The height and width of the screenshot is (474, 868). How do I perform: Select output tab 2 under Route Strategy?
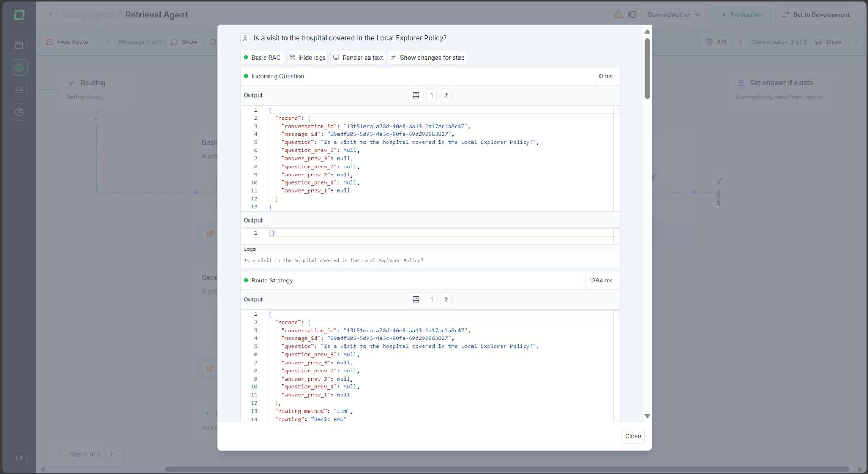pyautogui.click(x=446, y=300)
